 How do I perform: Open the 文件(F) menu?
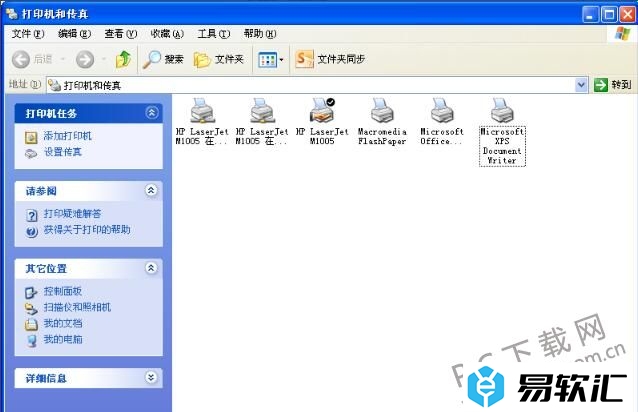[28, 34]
